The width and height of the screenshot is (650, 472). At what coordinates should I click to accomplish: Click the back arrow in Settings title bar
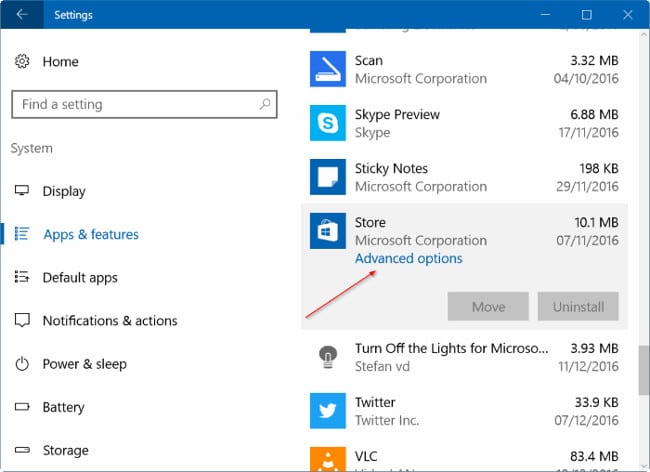pyautogui.click(x=22, y=15)
